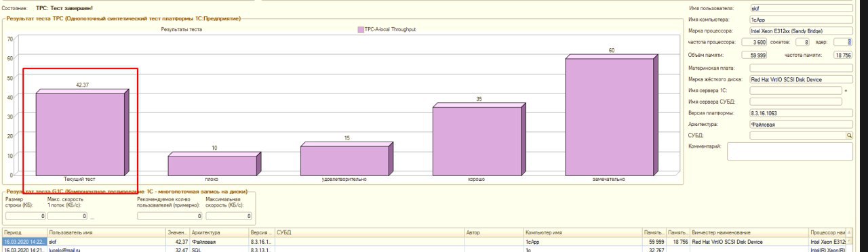Click the Значен... column header
The width and height of the screenshot is (868, 252).
point(178,232)
